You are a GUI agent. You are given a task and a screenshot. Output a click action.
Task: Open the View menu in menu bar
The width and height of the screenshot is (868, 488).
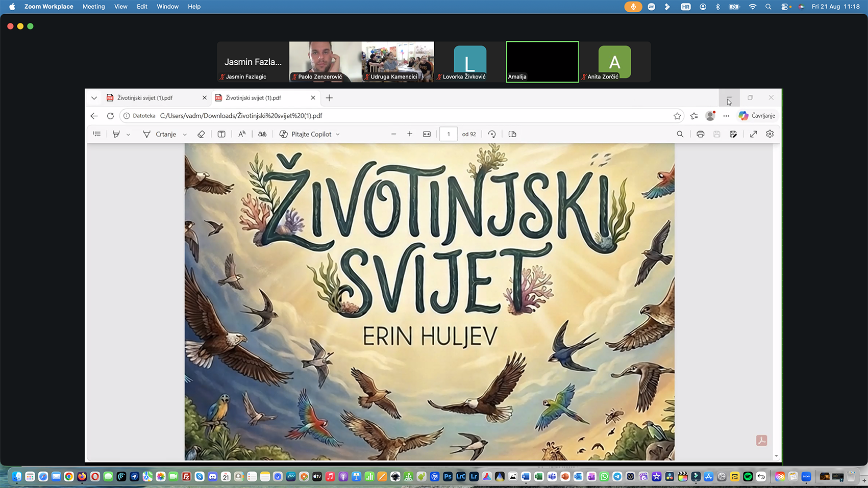tap(121, 7)
